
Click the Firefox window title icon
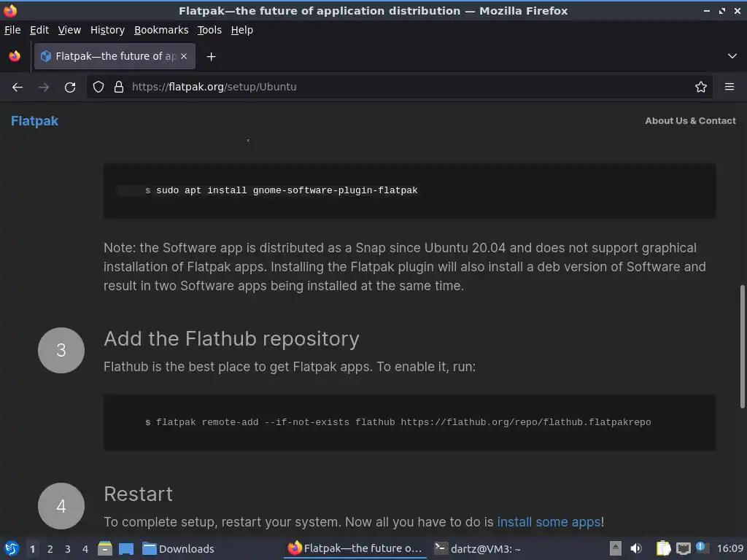coord(10,10)
